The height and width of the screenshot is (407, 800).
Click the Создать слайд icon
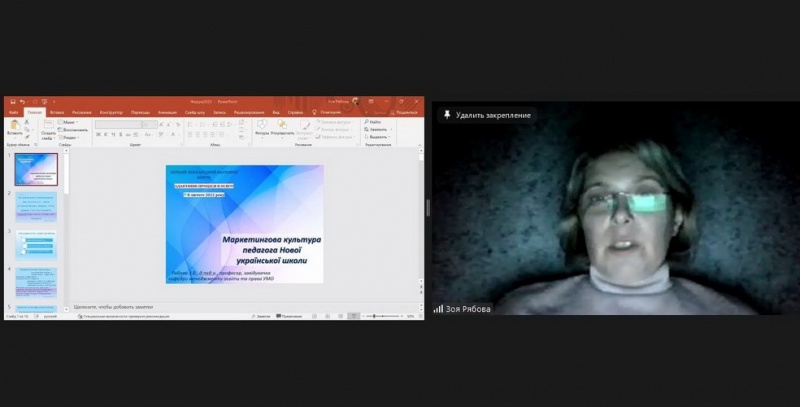(46, 126)
